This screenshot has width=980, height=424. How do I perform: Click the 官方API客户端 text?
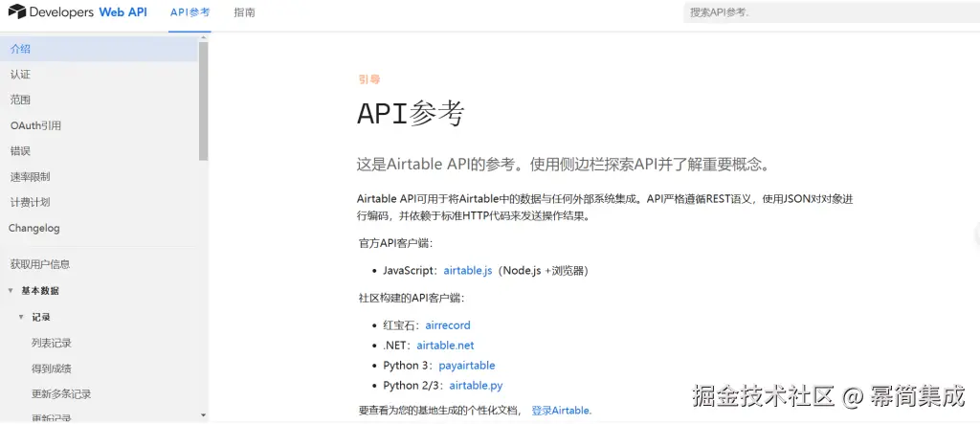pos(395,243)
